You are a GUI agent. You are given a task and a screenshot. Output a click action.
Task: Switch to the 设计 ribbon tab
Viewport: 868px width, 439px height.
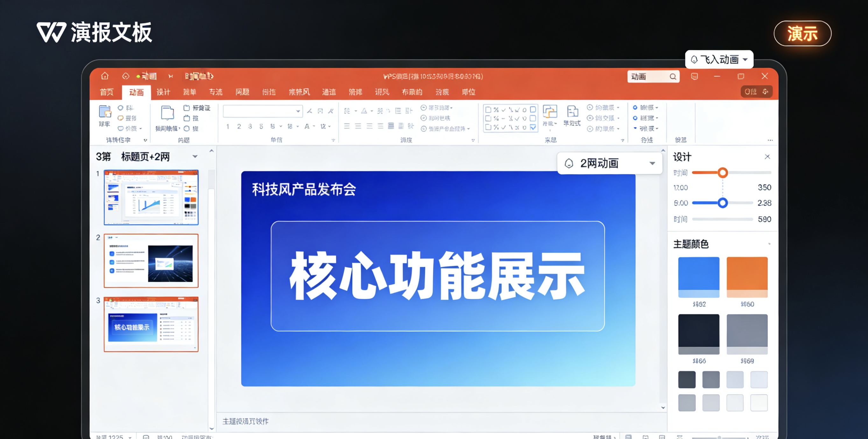click(164, 92)
